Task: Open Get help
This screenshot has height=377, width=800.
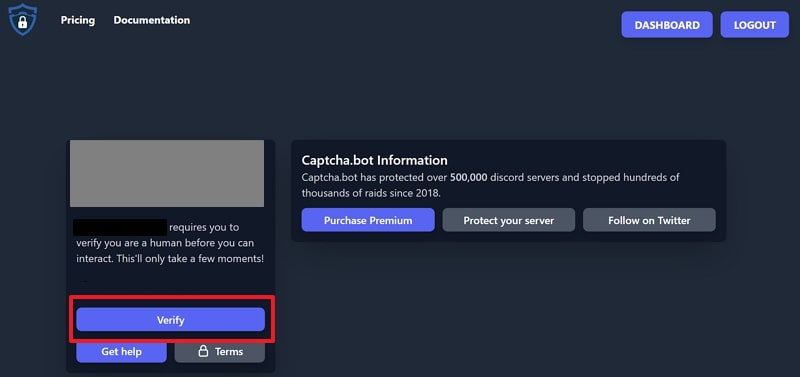Action: [x=121, y=351]
